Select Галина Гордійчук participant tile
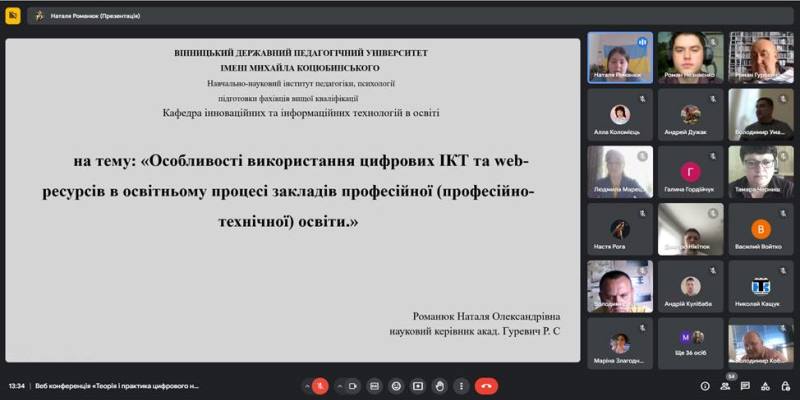The width and height of the screenshot is (800, 400). point(690,172)
